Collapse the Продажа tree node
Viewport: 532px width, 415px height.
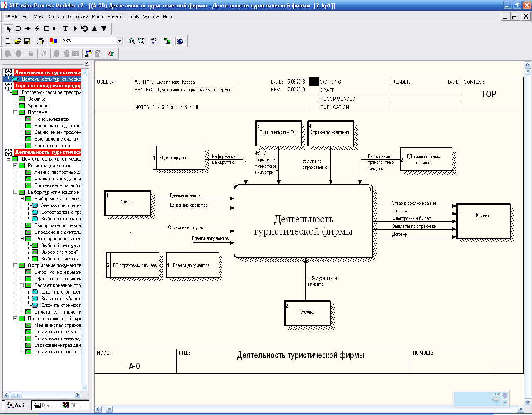tap(15, 112)
